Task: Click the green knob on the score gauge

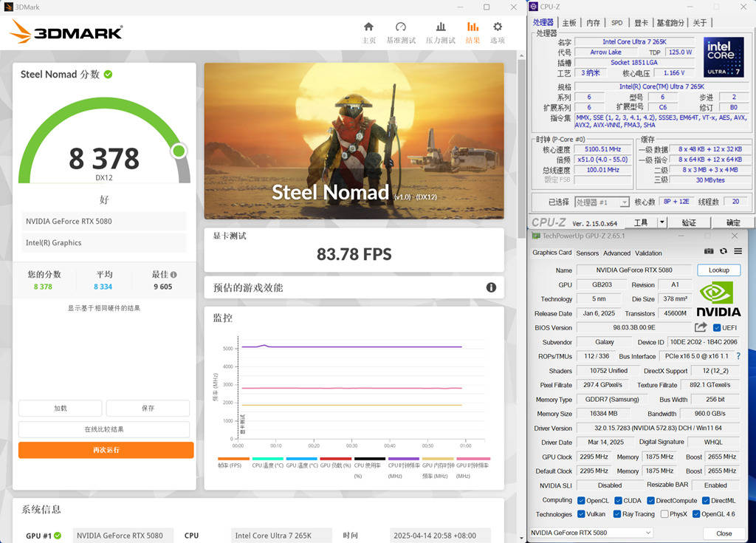Action: click(179, 151)
